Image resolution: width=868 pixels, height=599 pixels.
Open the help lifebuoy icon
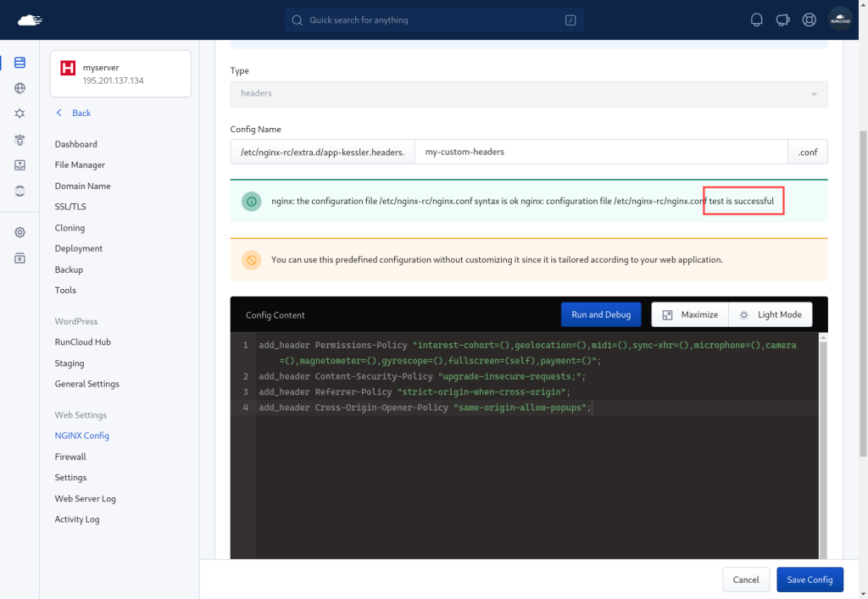(x=810, y=20)
